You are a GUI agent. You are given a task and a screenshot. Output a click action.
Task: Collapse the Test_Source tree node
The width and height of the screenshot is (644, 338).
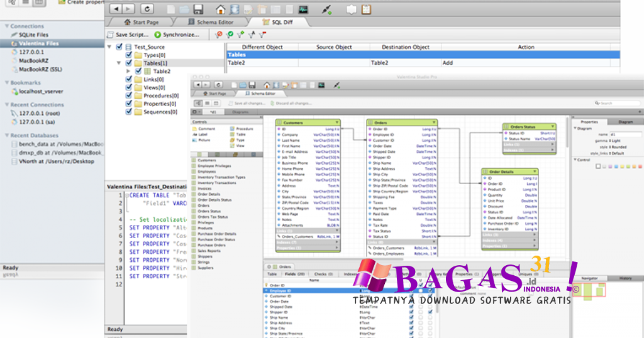pyautogui.click(x=109, y=46)
